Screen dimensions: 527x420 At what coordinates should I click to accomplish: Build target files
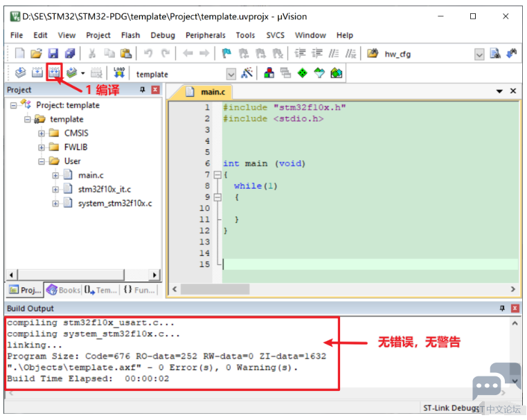37,73
